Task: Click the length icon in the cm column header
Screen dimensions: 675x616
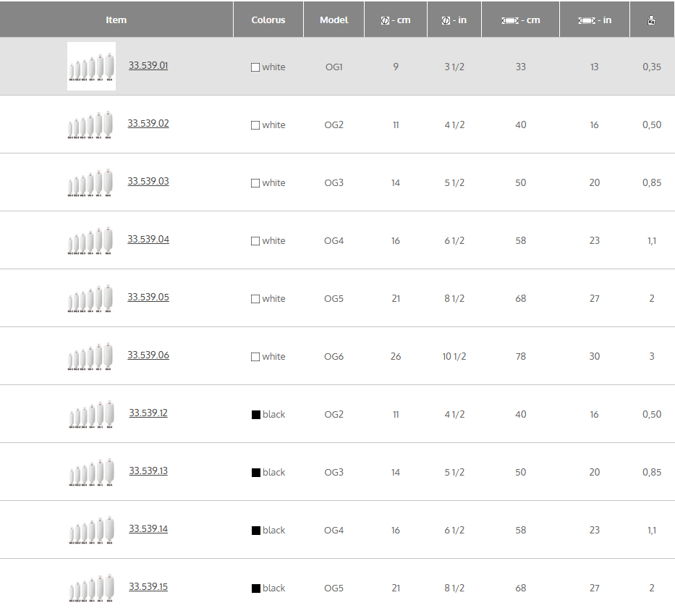Action: point(510,20)
